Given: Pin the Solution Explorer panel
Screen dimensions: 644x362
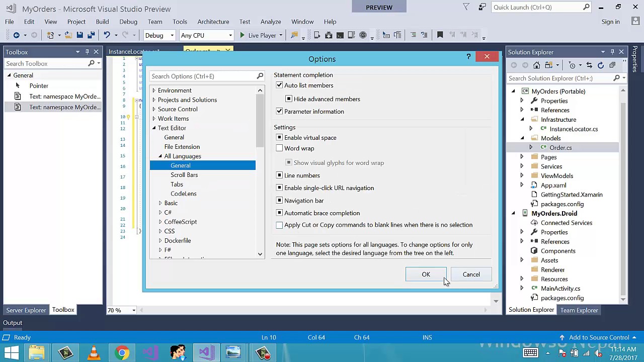Looking at the screenshot, I should [612, 52].
